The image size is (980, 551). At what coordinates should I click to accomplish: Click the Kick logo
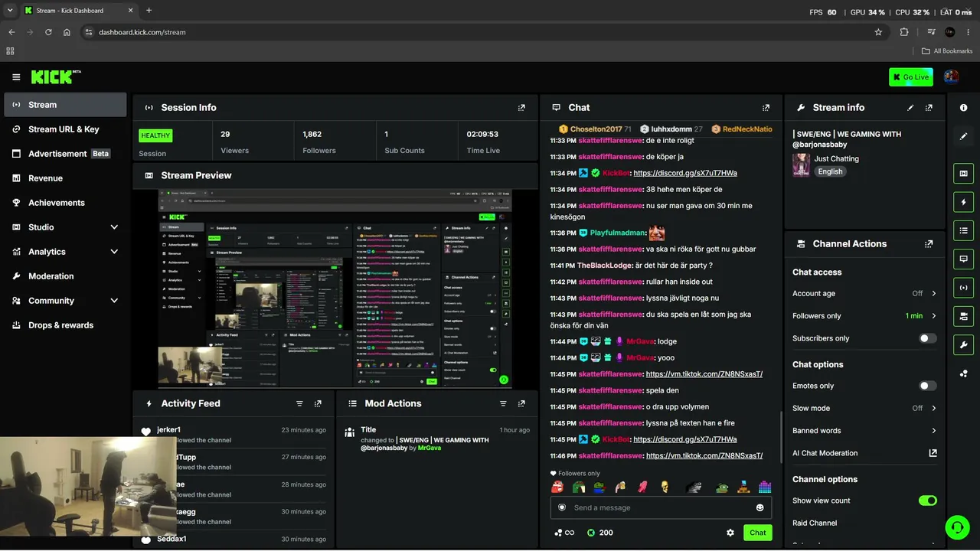point(56,77)
